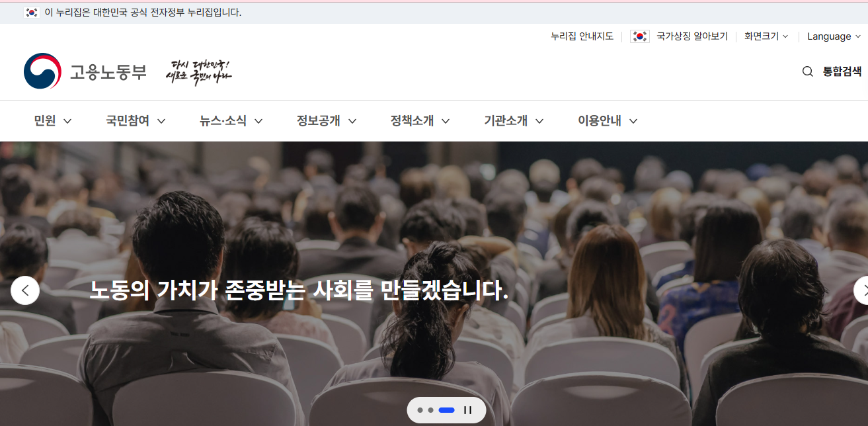Click the right carousel arrow
Screen dimensions: 868x426
coord(864,290)
